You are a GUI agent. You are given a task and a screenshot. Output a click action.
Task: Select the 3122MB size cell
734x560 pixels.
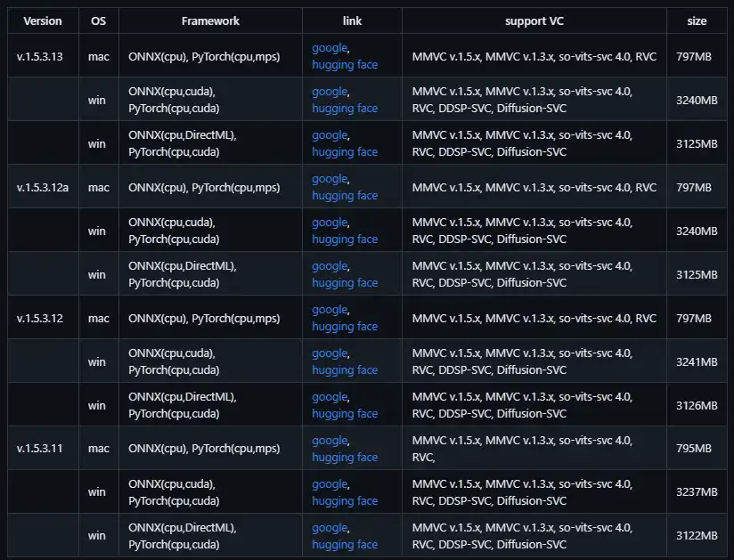[x=697, y=536]
